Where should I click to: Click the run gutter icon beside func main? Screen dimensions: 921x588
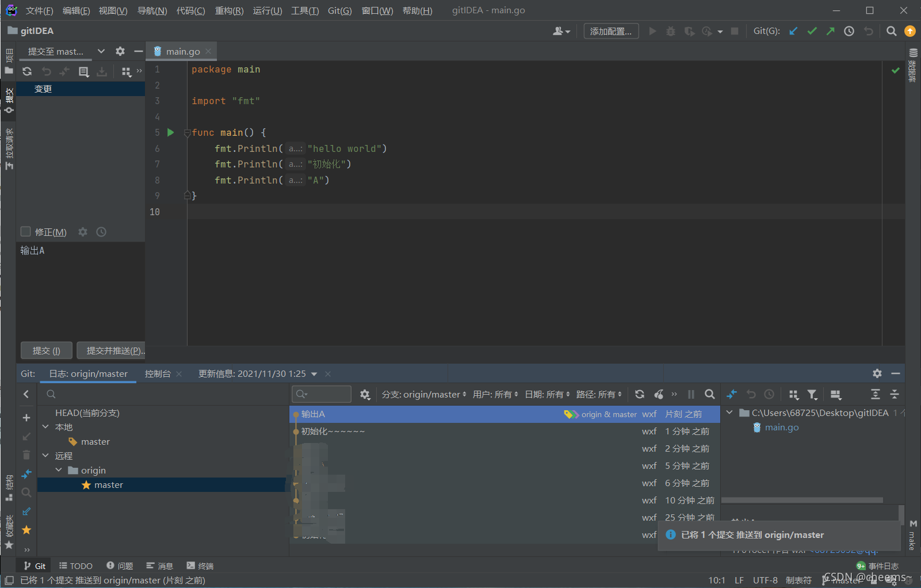pos(170,132)
